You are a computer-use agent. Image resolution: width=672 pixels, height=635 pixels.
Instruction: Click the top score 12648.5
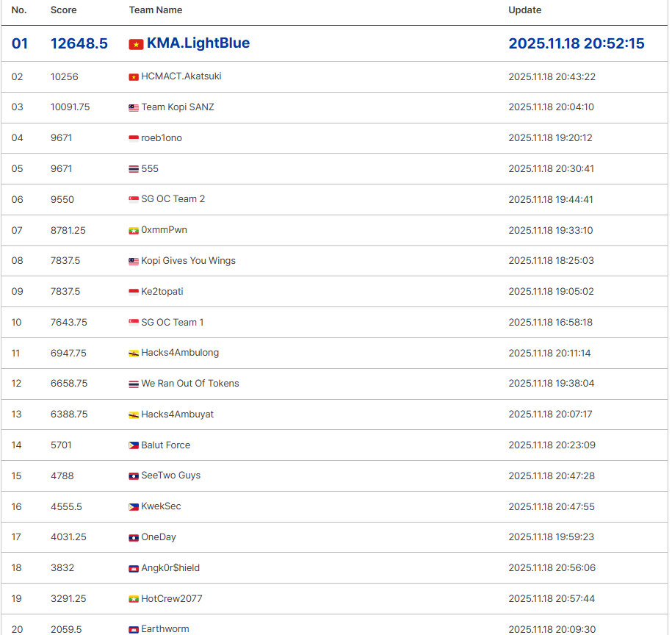point(79,43)
